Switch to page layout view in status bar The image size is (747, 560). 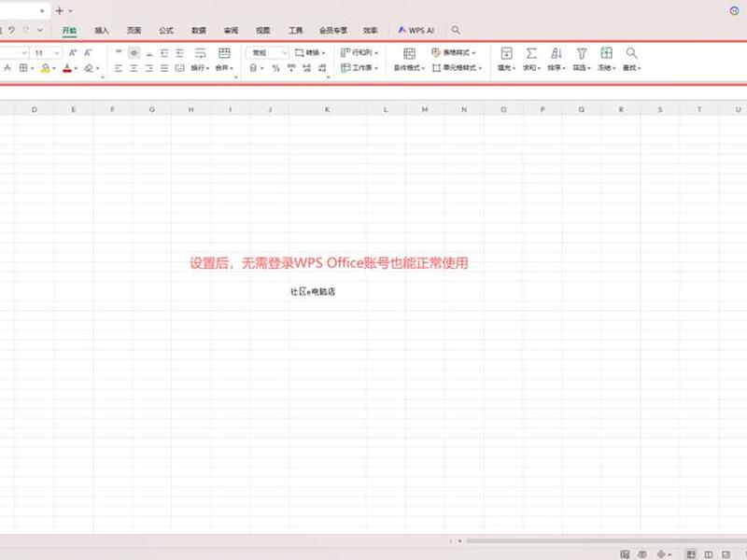tap(709, 554)
